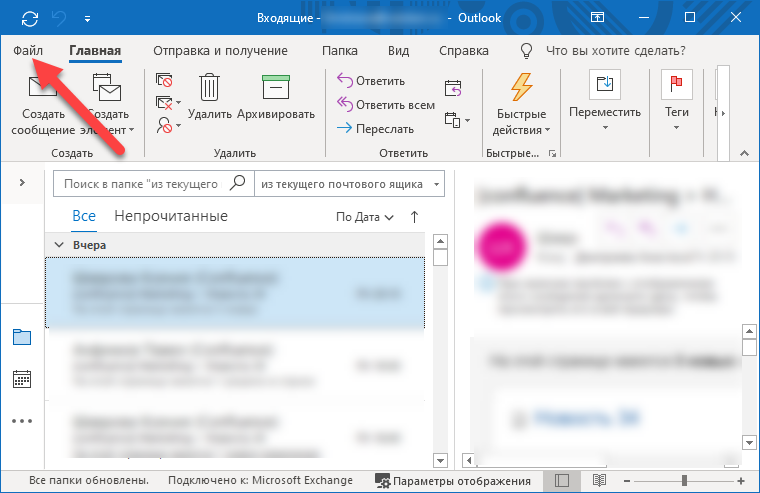Click the Send/Receive sync icon in title bar
The image size is (760, 493).
31,18
